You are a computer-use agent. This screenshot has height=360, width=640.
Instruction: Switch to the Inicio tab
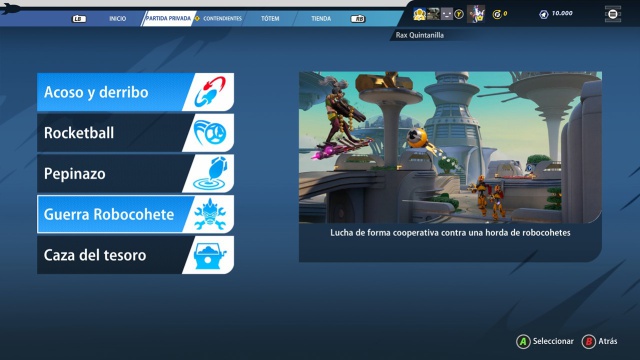click(x=118, y=19)
